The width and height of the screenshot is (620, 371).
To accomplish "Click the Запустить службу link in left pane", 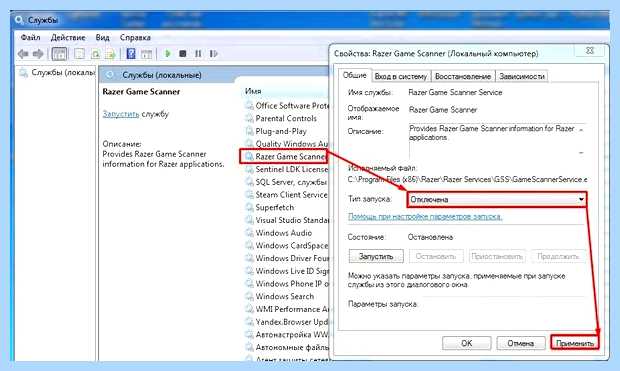I will pyautogui.click(x=121, y=114).
